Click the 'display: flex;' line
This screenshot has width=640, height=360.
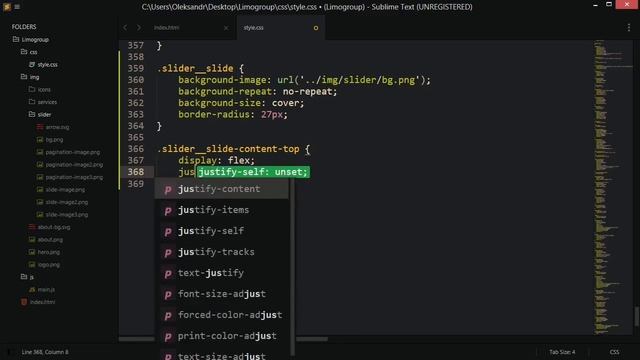216,160
